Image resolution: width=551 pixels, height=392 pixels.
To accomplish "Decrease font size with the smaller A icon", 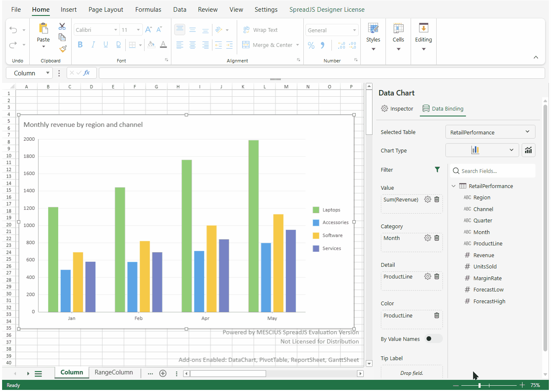I will tap(159, 30).
